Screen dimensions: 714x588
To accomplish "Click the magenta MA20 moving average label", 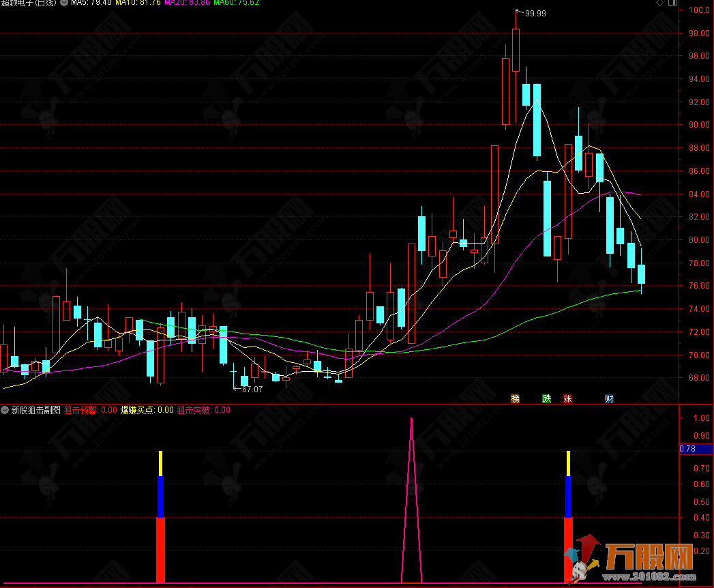I will point(187,3).
